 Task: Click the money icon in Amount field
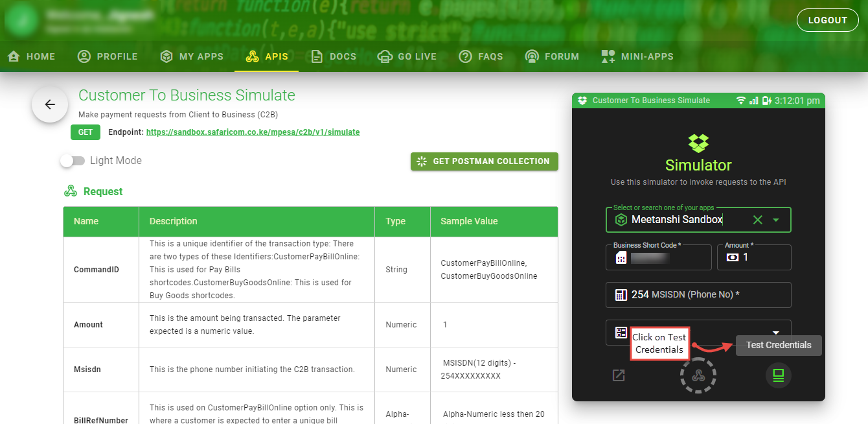point(733,257)
